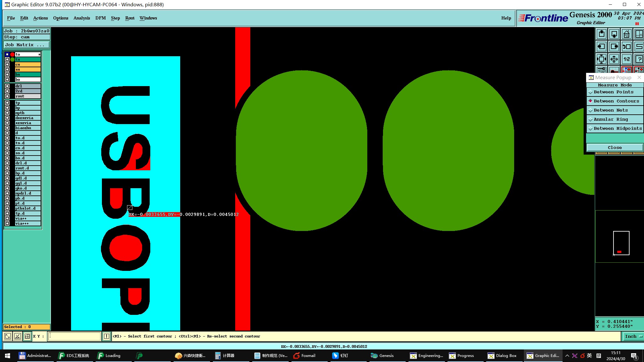Open the Analysis menu
644x362 pixels.
(81, 18)
